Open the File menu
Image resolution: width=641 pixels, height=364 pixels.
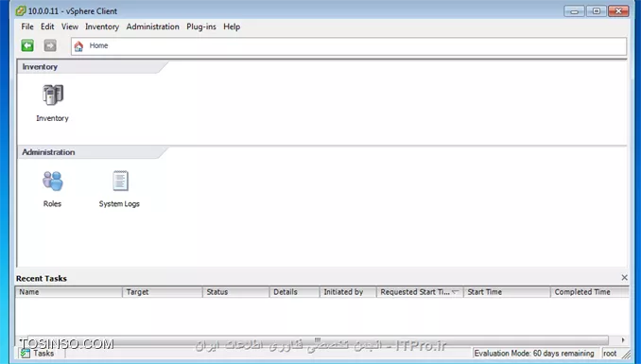point(27,26)
